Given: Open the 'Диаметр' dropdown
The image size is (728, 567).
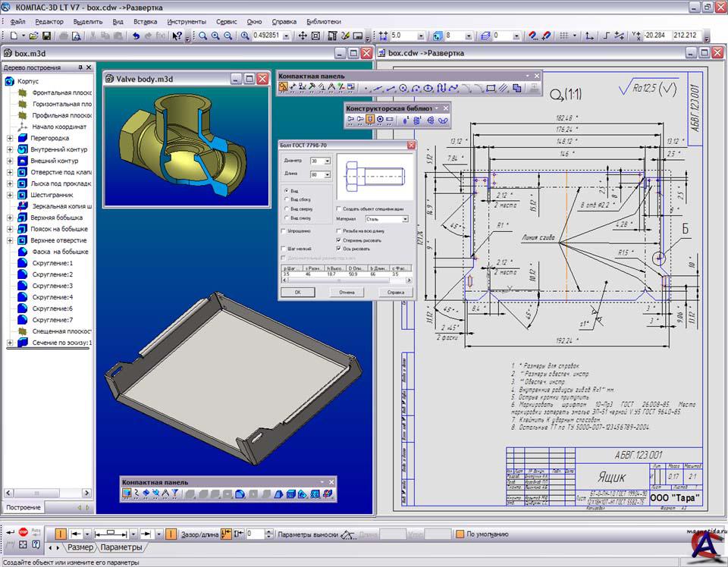Looking at the screenshot, I should click(326, 161).
